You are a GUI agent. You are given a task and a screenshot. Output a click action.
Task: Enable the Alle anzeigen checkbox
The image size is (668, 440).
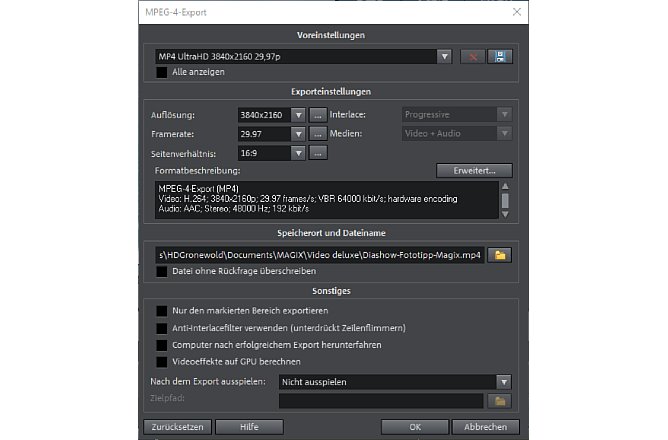pos(162,72)
